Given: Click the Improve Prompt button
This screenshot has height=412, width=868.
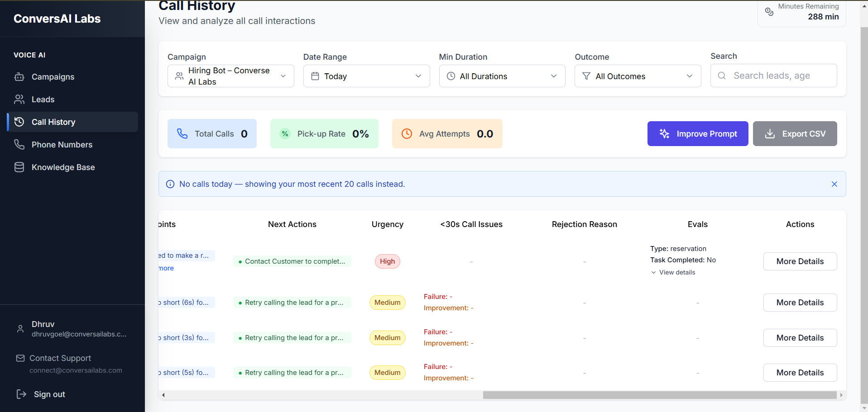Looking at the screenshot, I should click(x=698, y=134).
